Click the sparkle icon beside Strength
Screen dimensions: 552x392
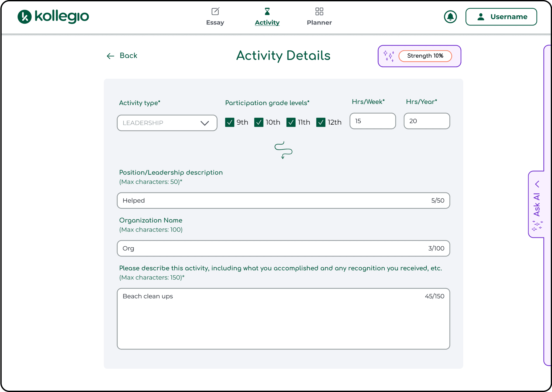tap(389, 56)
